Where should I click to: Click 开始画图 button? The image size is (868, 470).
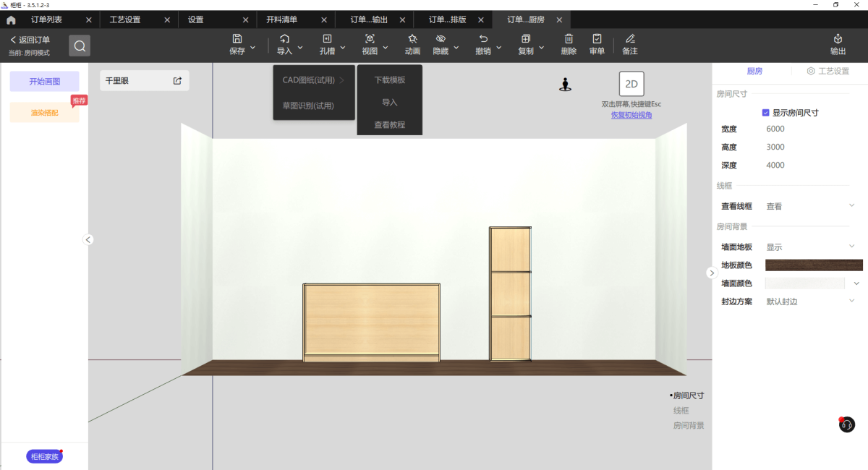tap(45, 82)
